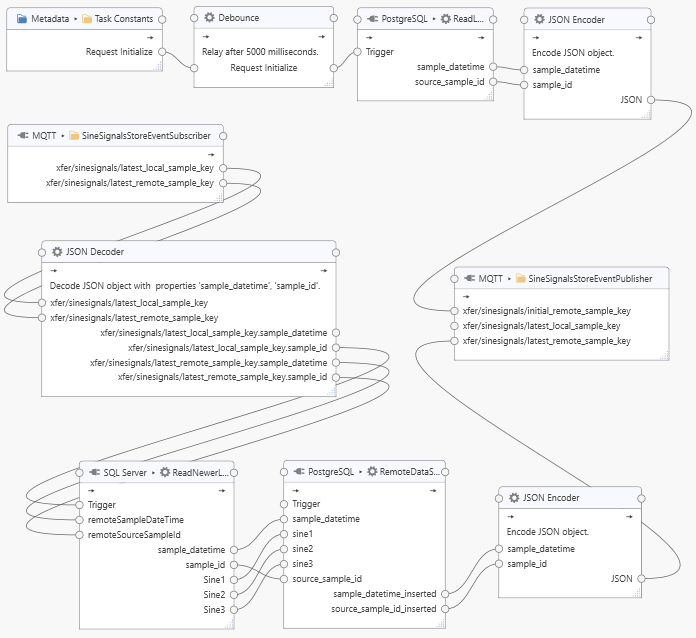
Task: Click the initial_remote_sample_key input port
Action: click(454, 311)
